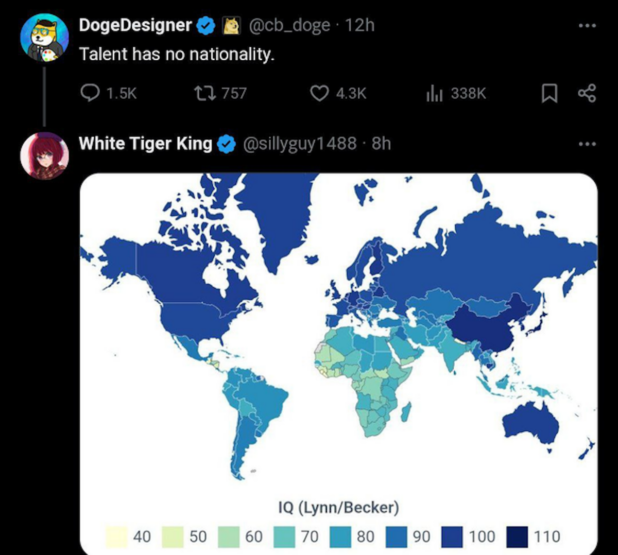This screenshot has width=618, height=555.
Task: Open DogeDesigner's profile picture
Action: tap(44, 37)
